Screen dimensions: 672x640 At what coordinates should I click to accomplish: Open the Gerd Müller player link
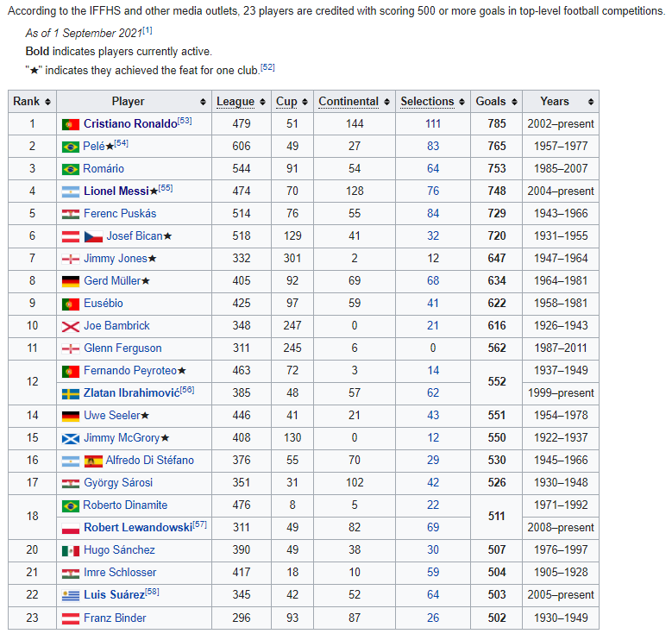tap(112, 281)
